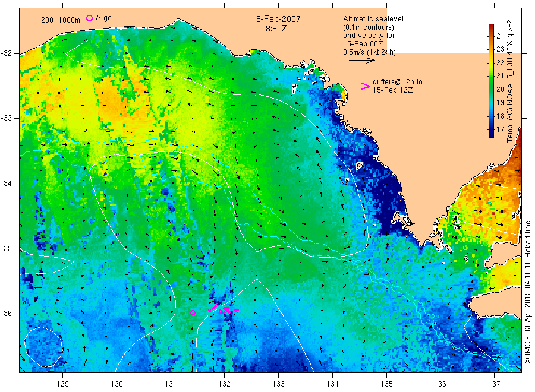Click the cyan depth contour legend line
This screenshot has height=392, width=535.
(50, 26)
